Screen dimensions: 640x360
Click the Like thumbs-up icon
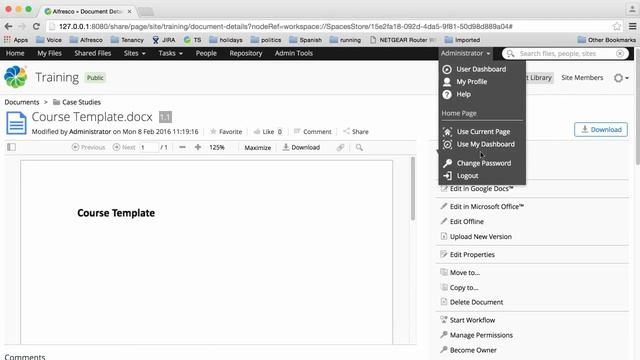tap(257, 131)
